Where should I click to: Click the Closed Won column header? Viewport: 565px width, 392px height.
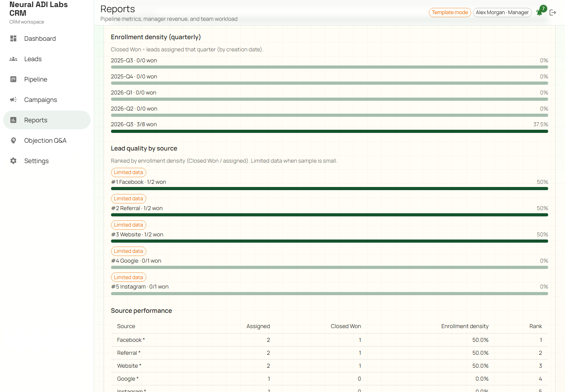(x=346, y=326)
